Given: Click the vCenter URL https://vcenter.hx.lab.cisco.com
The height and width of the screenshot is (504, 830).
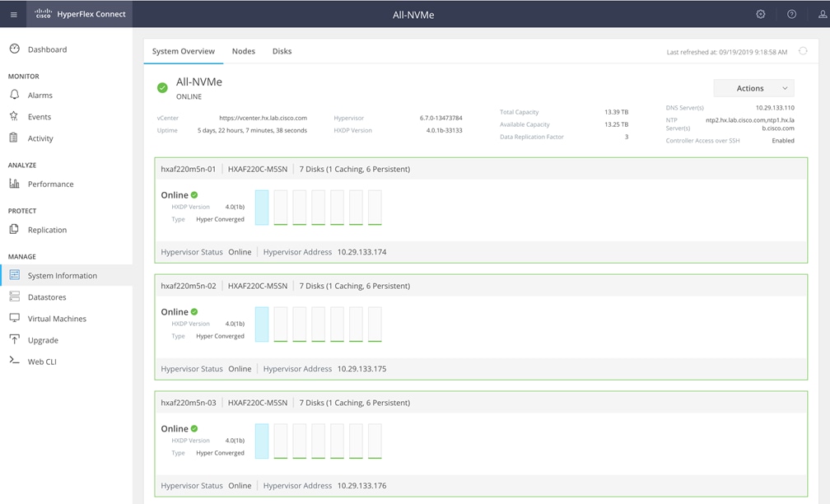Looking at the screenshot, I should tap(263, 118).
